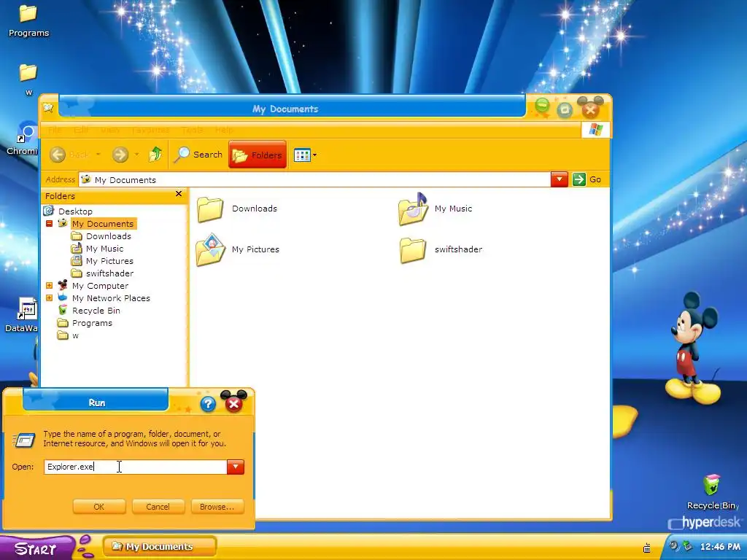
Task: Select the Programs folder on the desktop
Action: [x=28, y=20]
